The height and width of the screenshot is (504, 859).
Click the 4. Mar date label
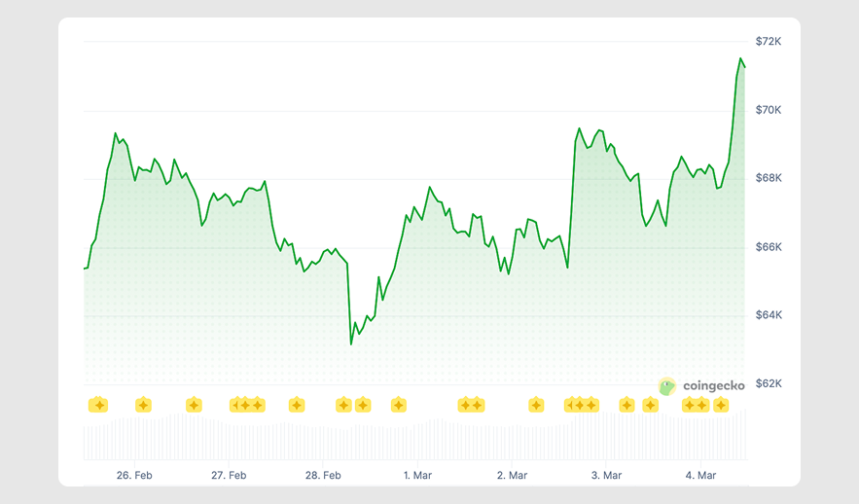point(700,476)
